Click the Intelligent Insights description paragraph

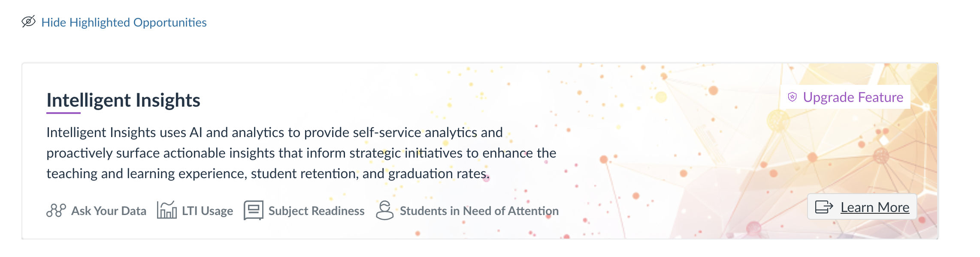point(300,153)
